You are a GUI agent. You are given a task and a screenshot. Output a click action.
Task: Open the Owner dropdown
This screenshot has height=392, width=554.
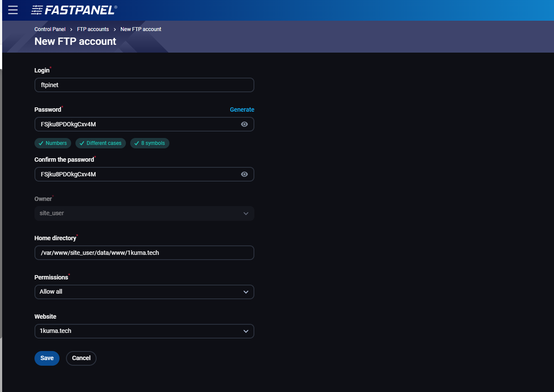(x=144, y=213)
